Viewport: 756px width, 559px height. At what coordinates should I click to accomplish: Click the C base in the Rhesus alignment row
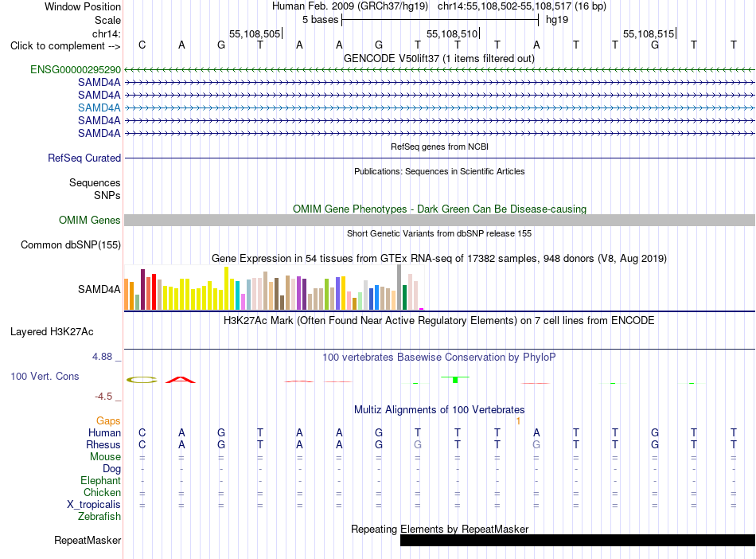click(142, 444)
